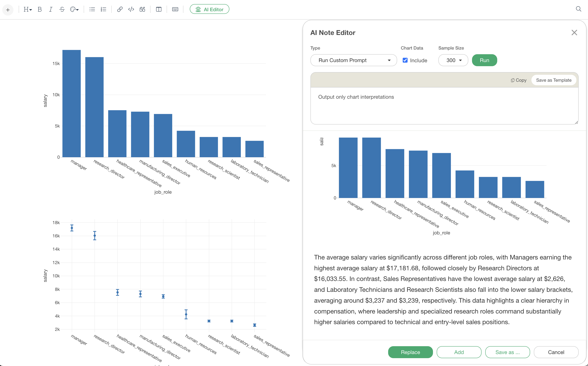This screenshot has height=366, width=588.
Task: Insert a code block
Action: pyautogui.click(x=131, y=10)
